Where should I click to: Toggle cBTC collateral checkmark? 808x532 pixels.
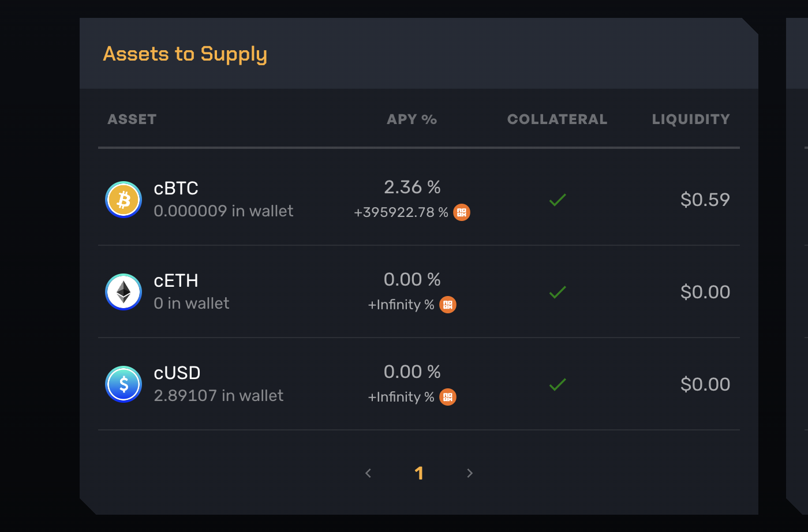[x=558, y=200]
